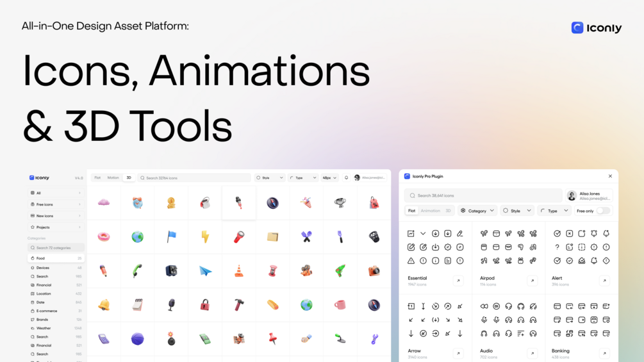This screenshot has height=362, width=644.
Task: Open the Style dropdown in Iconly web app
Action: coord(269,177)
